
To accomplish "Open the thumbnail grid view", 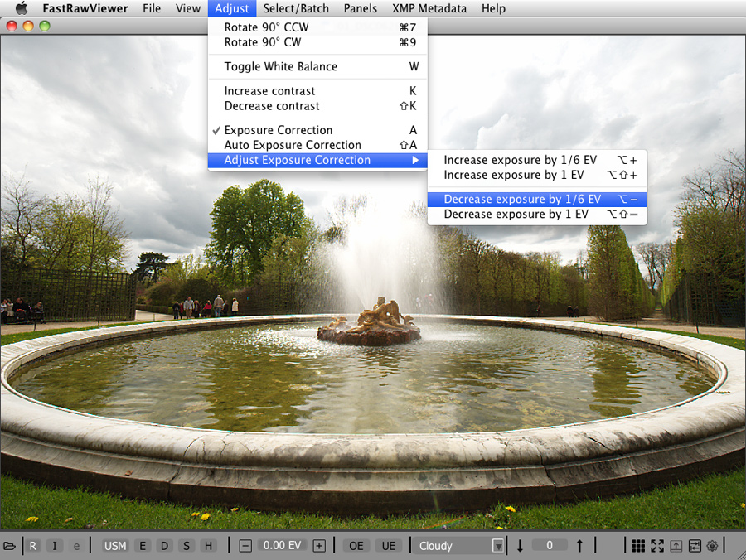I will pyautogui.click(x=638, y=546).
